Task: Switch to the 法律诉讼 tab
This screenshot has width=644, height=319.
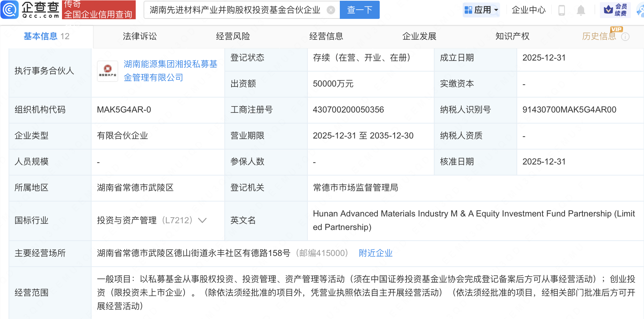Action: tap(140, 36)
